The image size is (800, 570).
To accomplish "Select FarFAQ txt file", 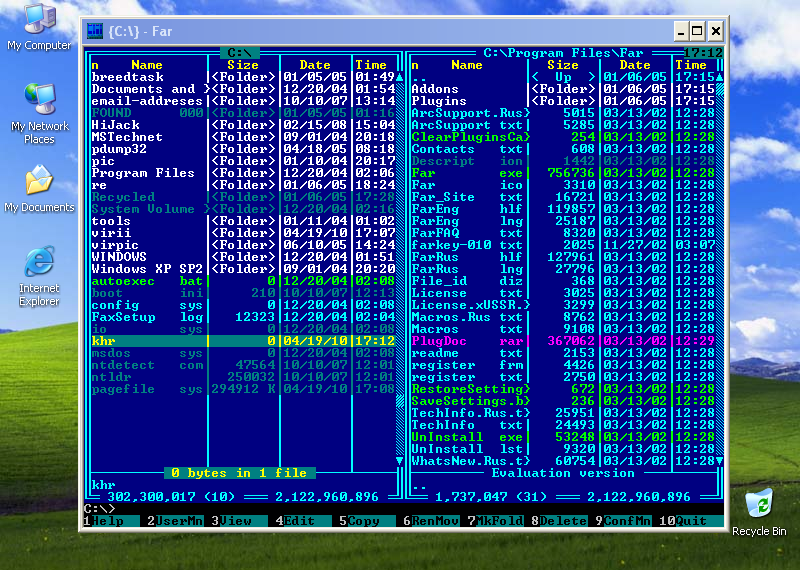I will (x=563, y=233).
